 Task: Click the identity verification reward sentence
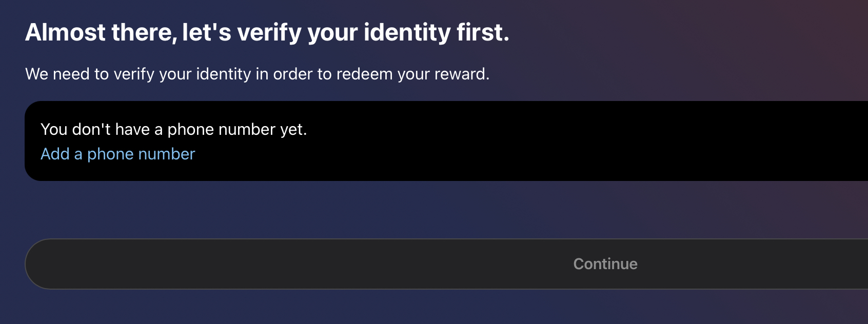pyautogui.click(x=258, y=74)
